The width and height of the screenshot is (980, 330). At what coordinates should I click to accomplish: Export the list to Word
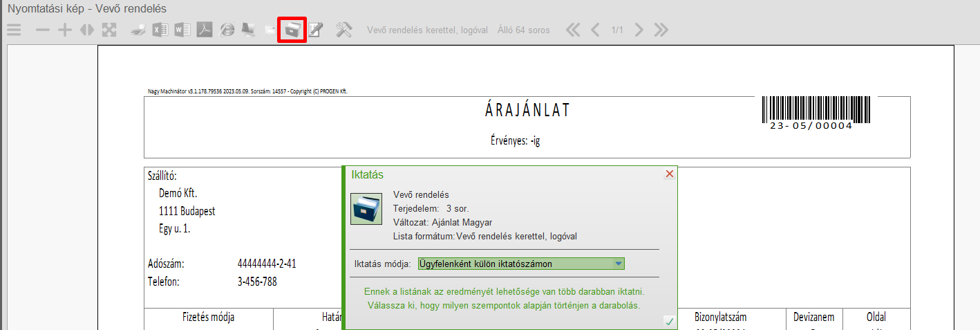click(x=182, y=30)
